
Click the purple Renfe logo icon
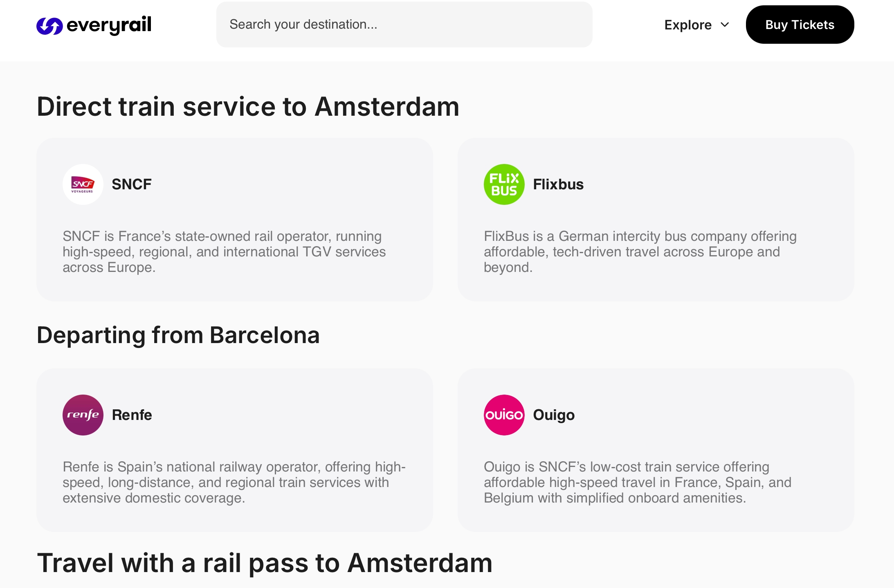[x=83, y=415]
